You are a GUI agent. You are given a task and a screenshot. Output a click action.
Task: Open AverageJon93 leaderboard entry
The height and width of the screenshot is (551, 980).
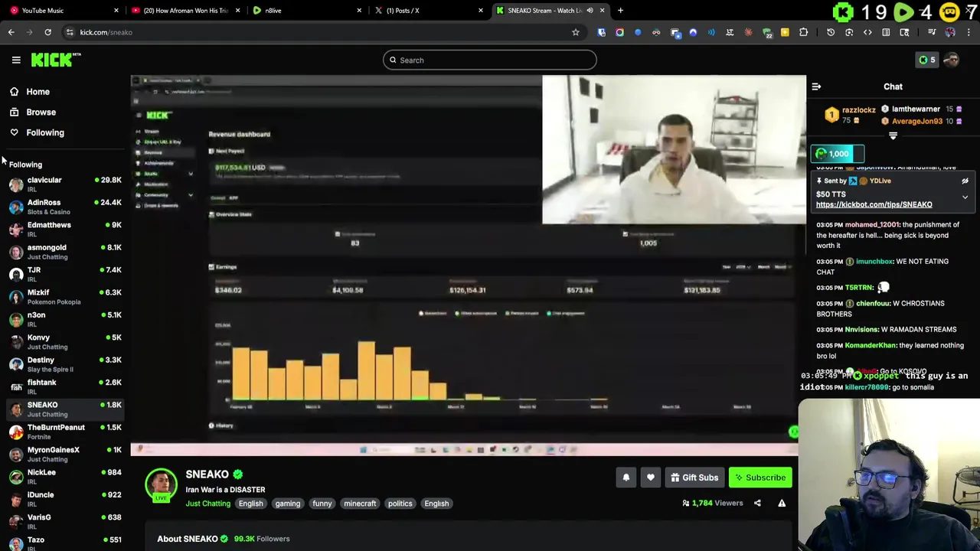(921, 121)
